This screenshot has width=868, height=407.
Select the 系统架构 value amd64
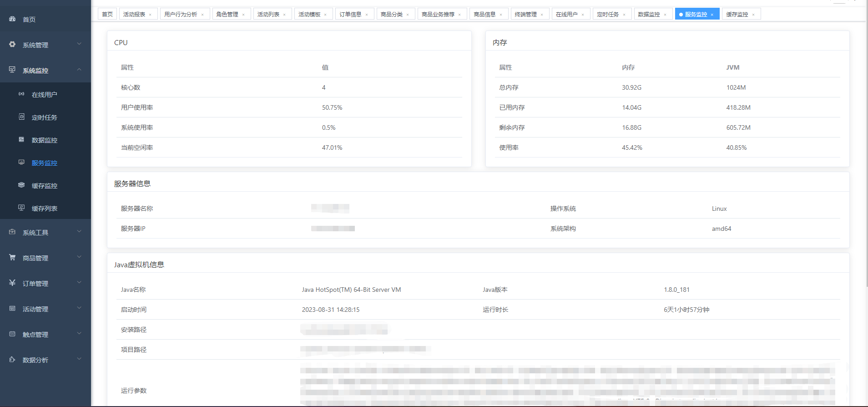click(722, 229)
